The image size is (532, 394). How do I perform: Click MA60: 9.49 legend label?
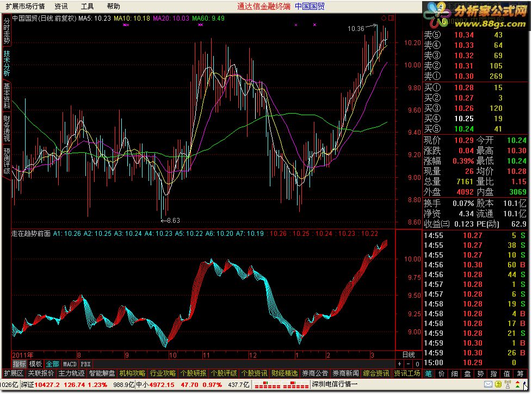pyautogui.click(x=208, y=18)
